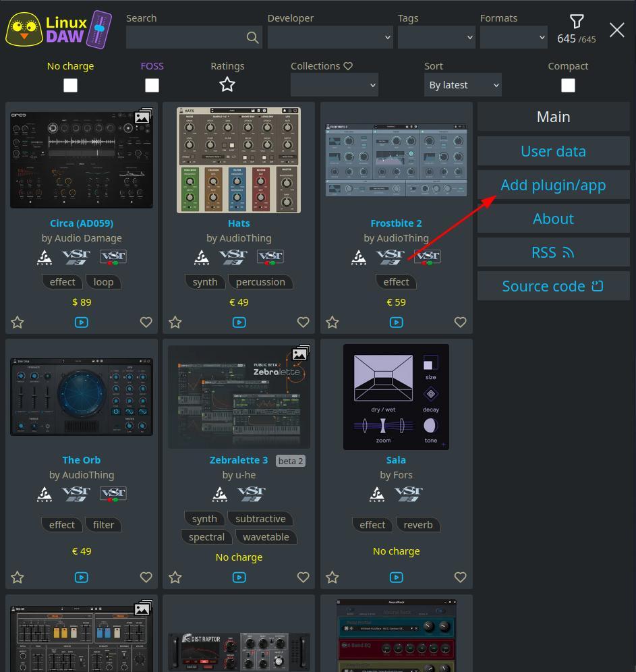Viewport: 636px width, 672px height.
Task: Favorite Sala with heart icon
Action: coord(461,578)
